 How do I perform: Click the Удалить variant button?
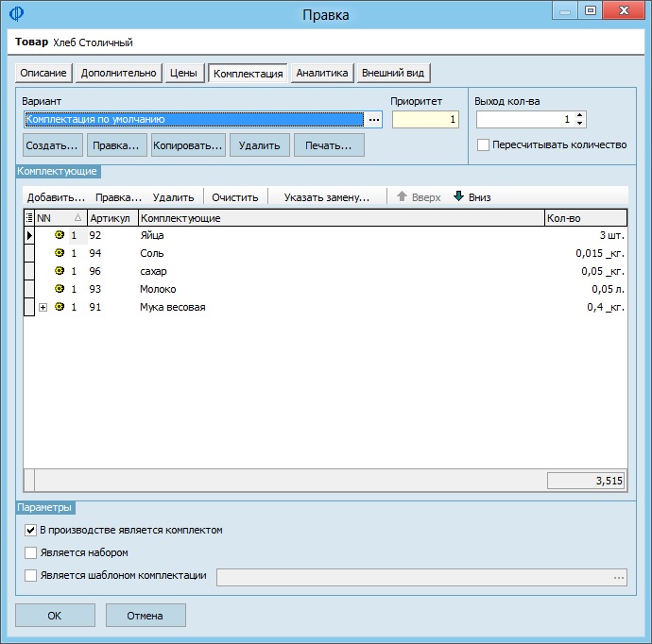tap(260, 145)
